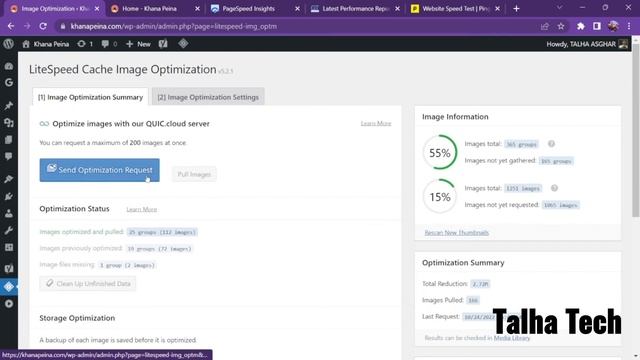Click the Images Pulled value badge
Image resolution: width=640 pixels, height=360 pixels.
[473, 300]
